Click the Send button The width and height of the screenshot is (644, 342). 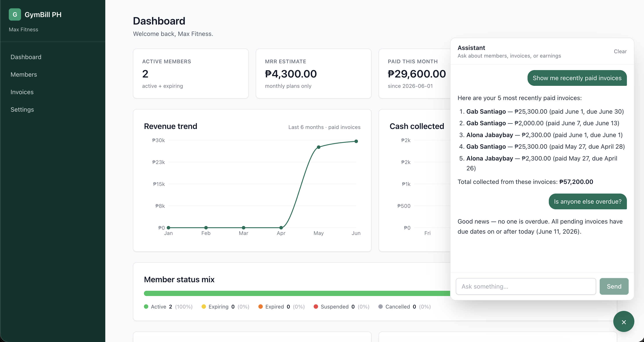614,286
